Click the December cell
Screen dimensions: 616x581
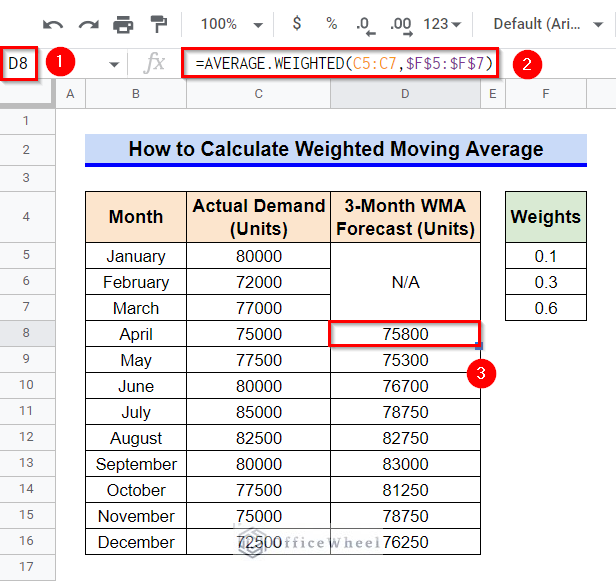(x=136, y=542)
